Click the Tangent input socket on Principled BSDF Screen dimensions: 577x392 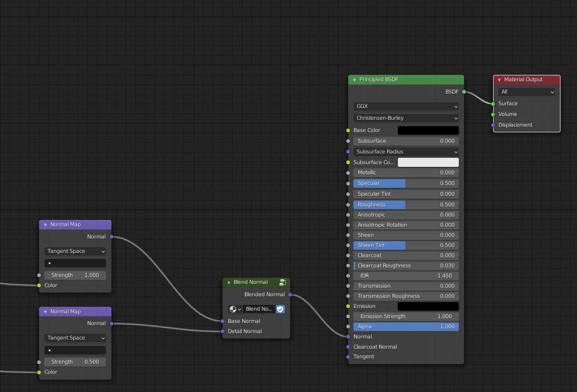point(348,357)
